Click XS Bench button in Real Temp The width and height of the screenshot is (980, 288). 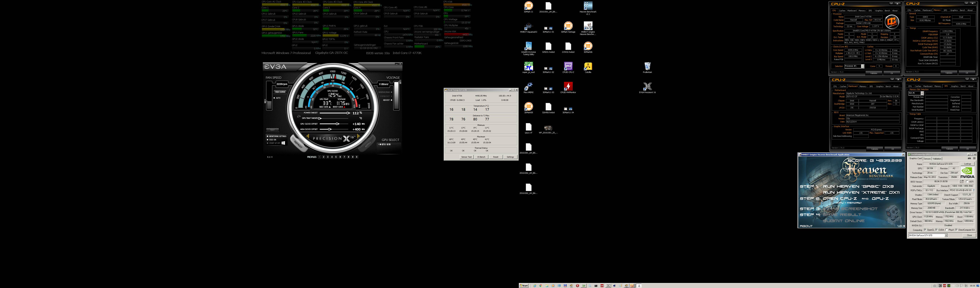pos(481,157)
